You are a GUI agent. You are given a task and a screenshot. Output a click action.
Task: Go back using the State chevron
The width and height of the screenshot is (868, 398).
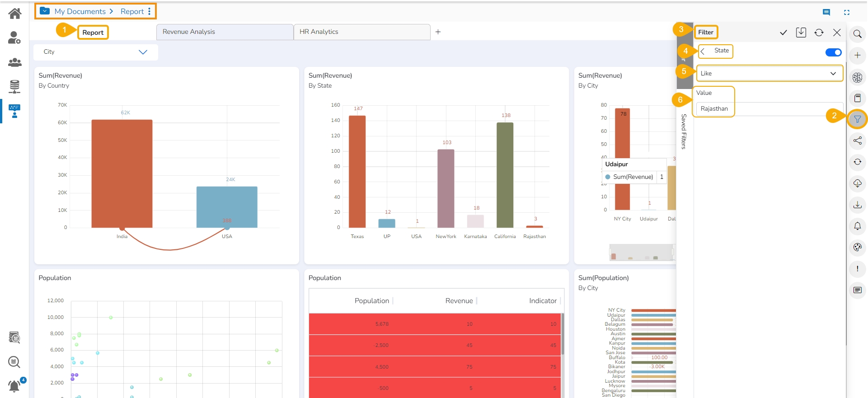703,51
